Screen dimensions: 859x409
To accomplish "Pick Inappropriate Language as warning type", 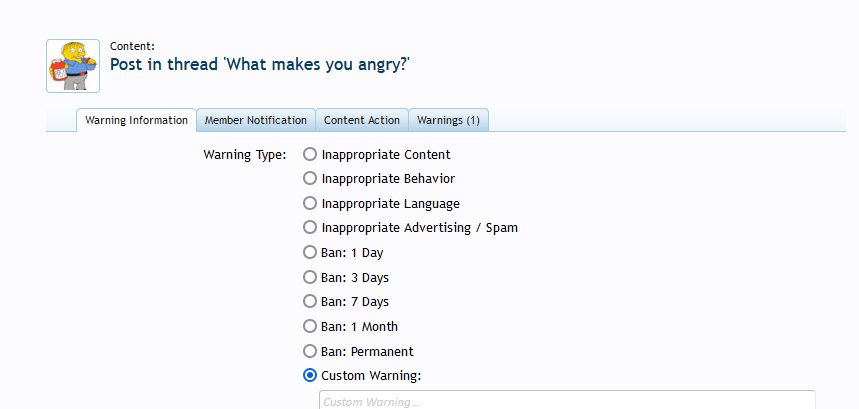I will coord(310,203).
